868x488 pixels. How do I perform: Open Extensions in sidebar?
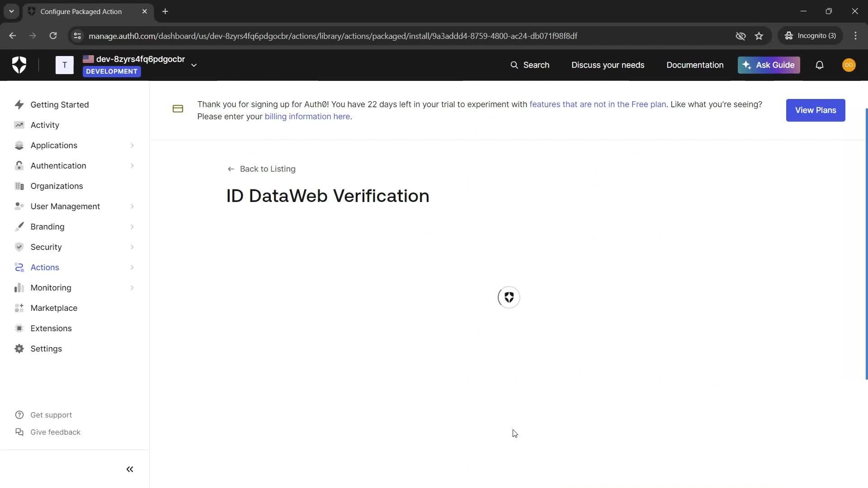point(51,328)
